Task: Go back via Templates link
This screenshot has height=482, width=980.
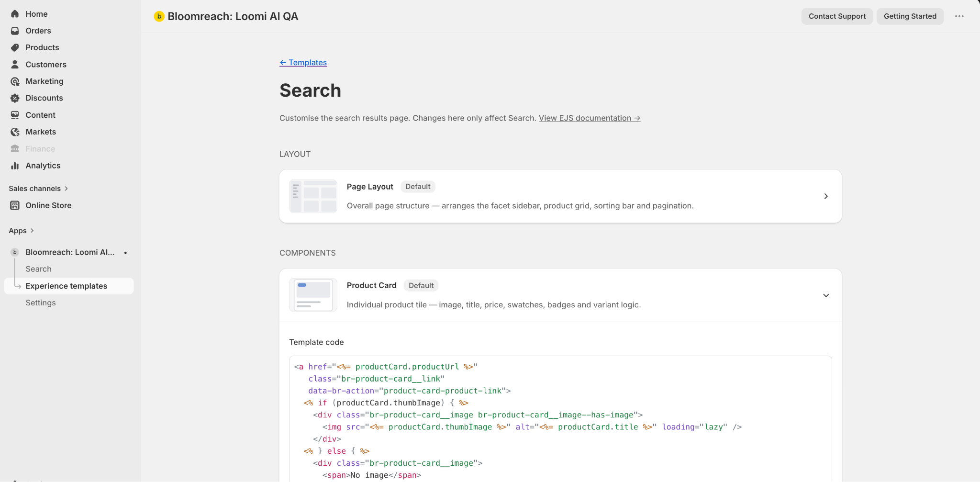Action: 303,63
